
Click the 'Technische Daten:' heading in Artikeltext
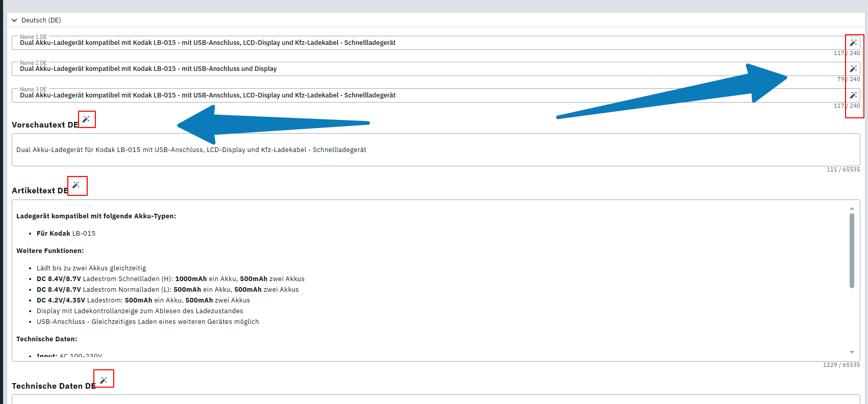tap(47, 339)
